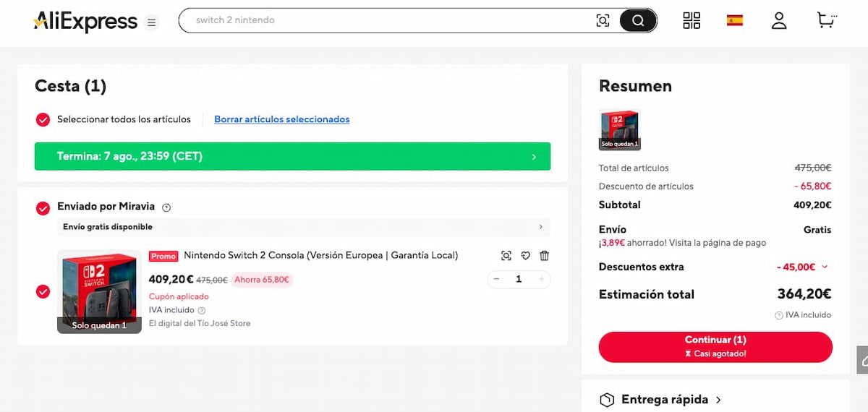Screen dimensions: 868x412
Task: Click the Entrega rápida box icon
Action: pyautogui.click(x=607, y=400)
